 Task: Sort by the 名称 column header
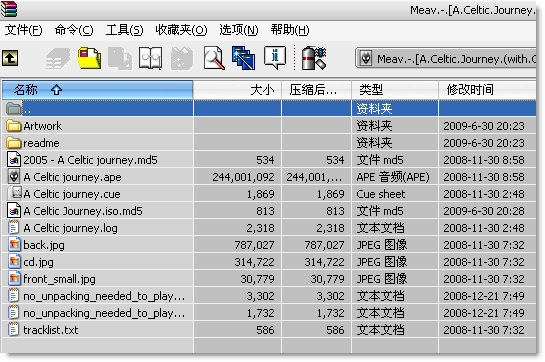98,90
